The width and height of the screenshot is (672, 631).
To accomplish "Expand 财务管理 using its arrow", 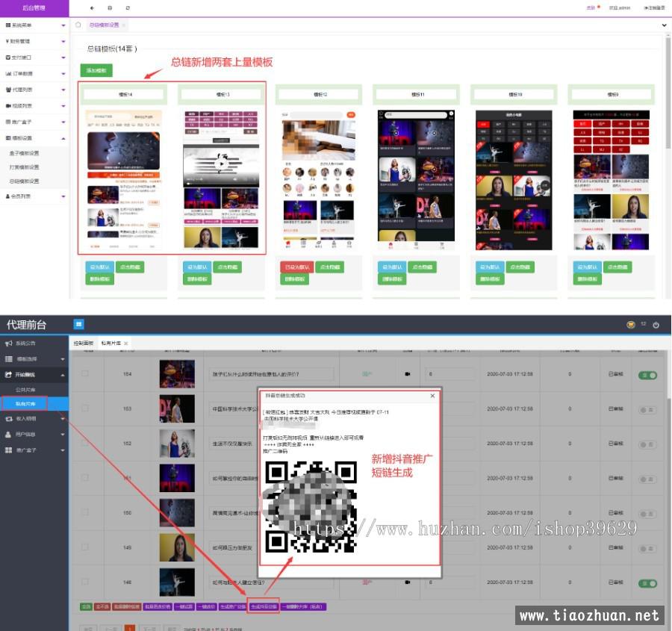I will pos(63,42).
